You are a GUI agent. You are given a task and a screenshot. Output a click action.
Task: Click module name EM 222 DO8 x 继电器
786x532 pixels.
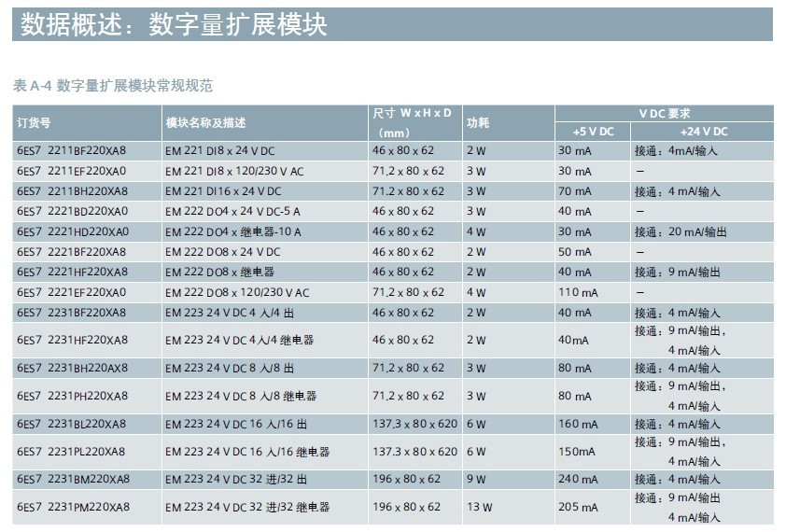click(x=220, y=273)
